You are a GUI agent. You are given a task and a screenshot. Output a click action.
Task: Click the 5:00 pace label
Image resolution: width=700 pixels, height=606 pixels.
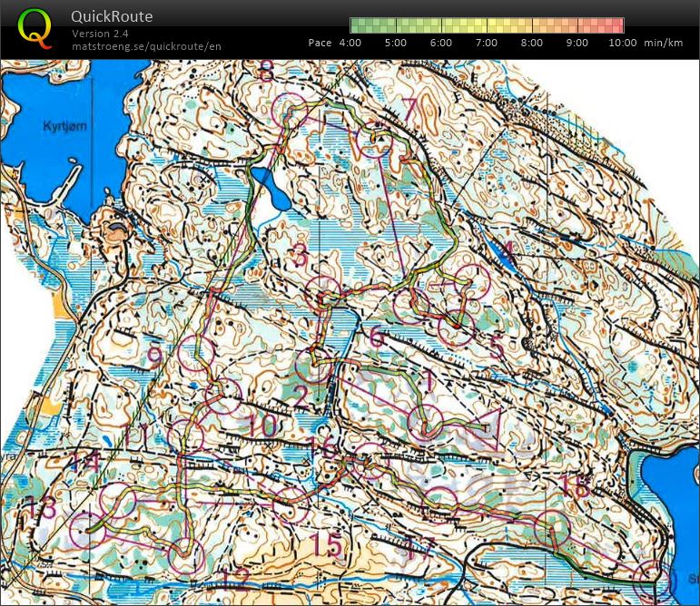point(396,43)
